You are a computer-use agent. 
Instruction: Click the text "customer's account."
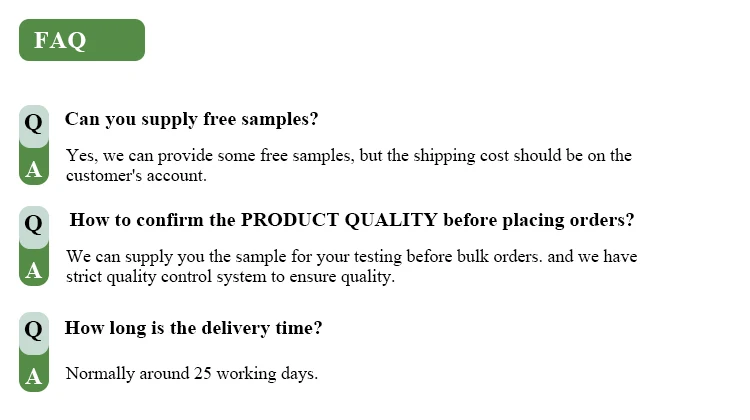click(136, 176)
